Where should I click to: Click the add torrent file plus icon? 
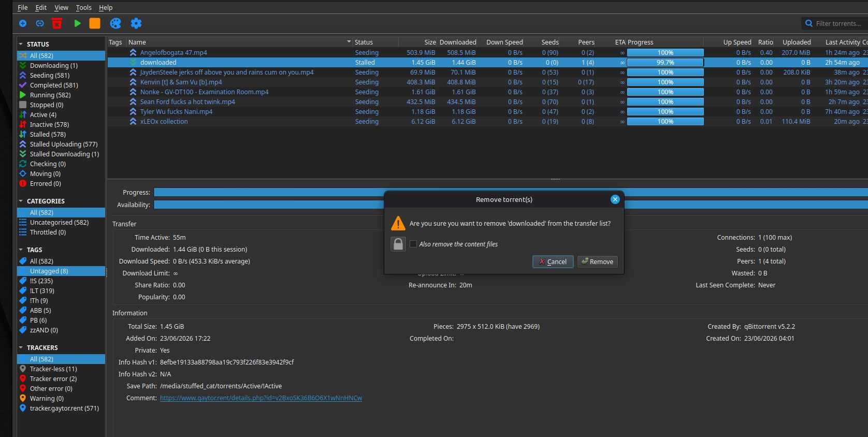[23, 23]
